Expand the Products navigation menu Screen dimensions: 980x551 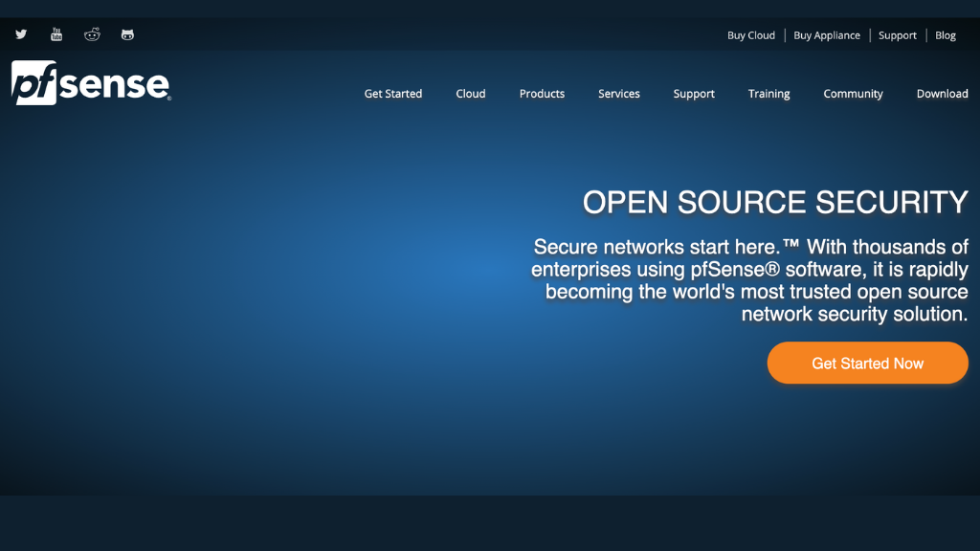point(542,94)
